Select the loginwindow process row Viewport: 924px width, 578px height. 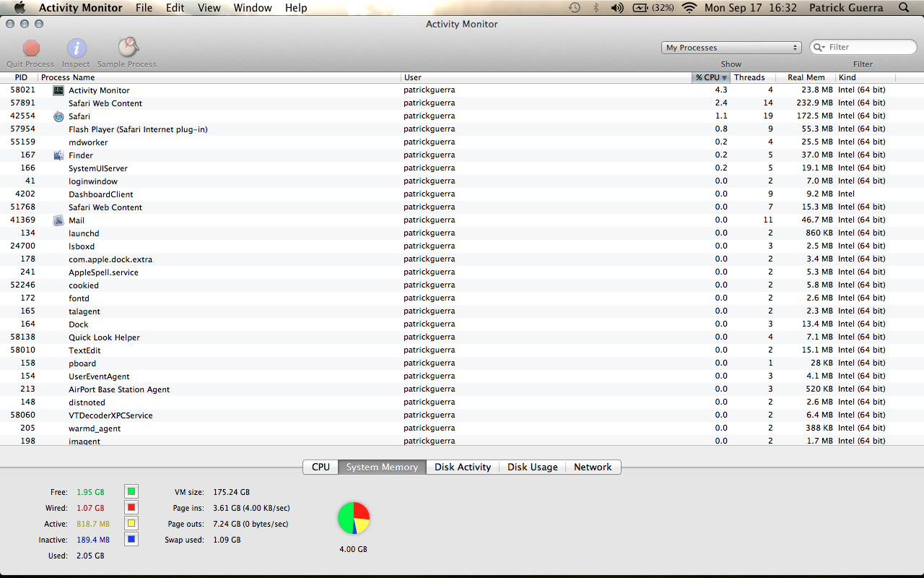click(462, 181)
